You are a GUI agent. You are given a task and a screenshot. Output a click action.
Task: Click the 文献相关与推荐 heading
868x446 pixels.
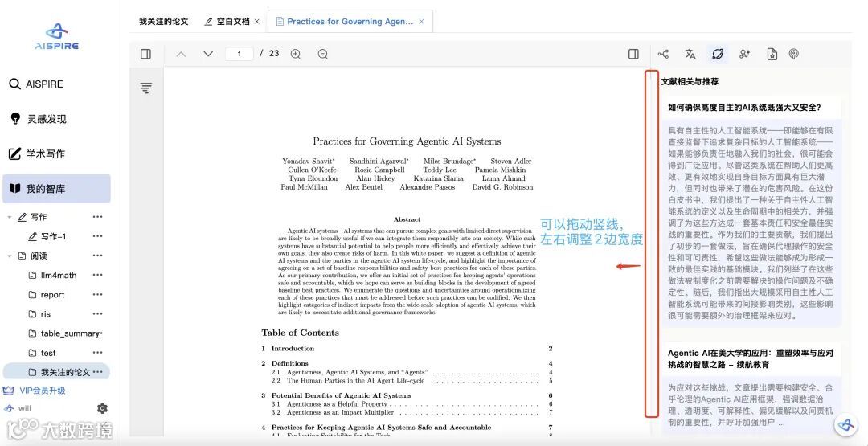pos(690,81)
